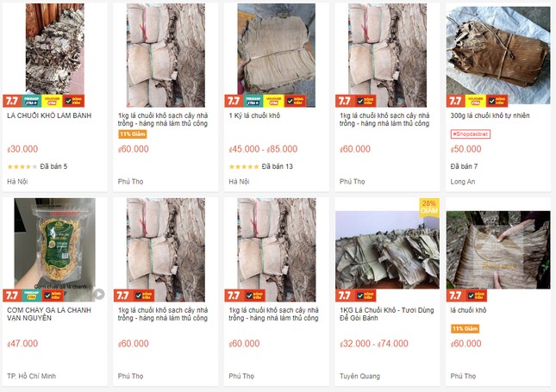
Task: Click the Tuyên Quang product thumbnail image
Action: point(387,250)
